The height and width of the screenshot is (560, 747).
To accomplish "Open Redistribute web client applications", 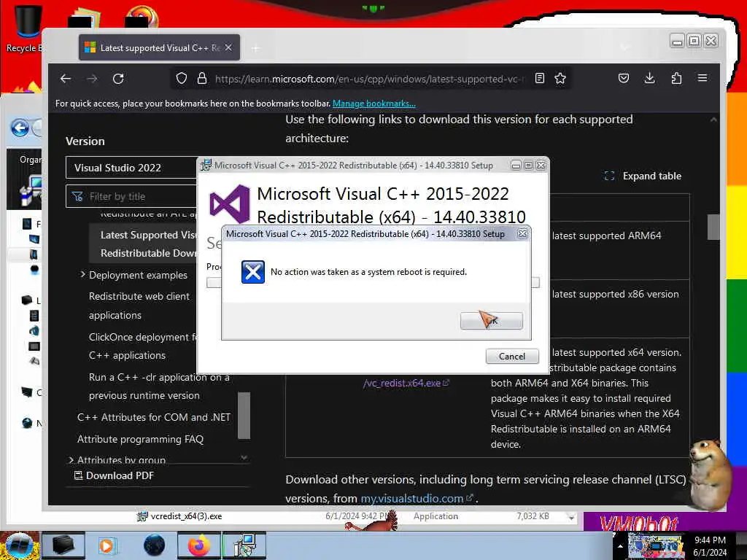I will click(139, 306).
